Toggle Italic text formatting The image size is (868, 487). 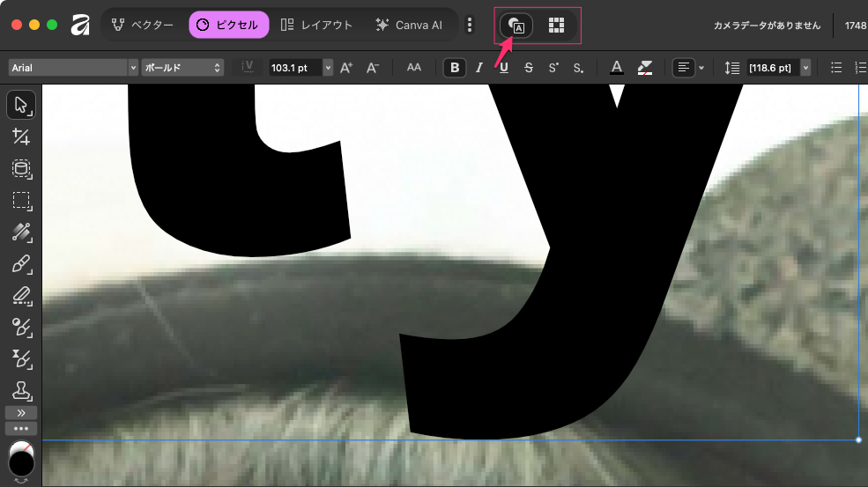click(x=479, y=68)
